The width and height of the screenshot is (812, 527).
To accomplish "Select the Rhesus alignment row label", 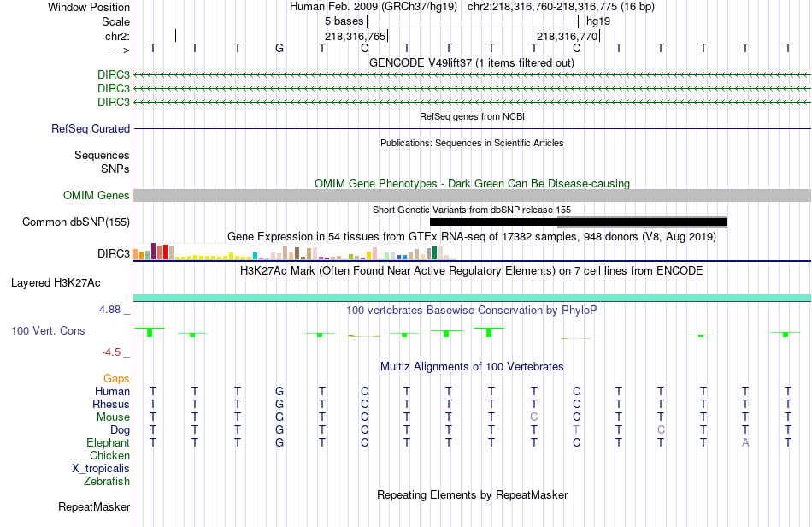I will tap(111, 404).
